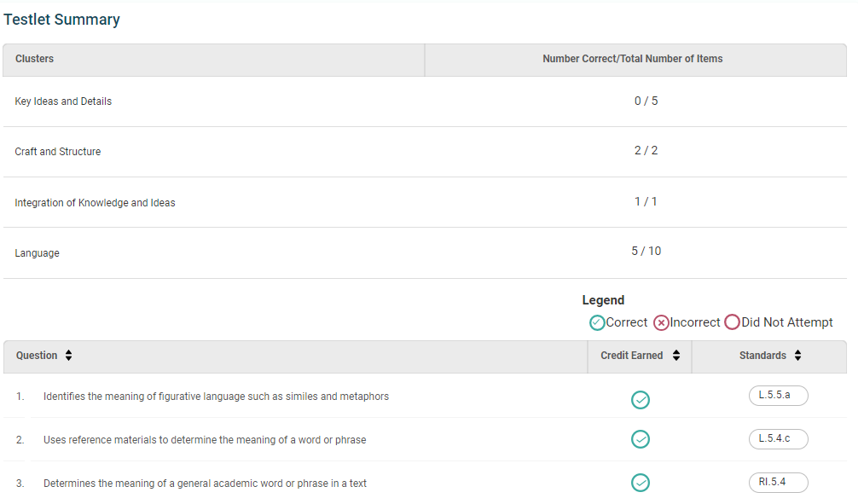Select the Language cluster row

(x=425, y=252)
